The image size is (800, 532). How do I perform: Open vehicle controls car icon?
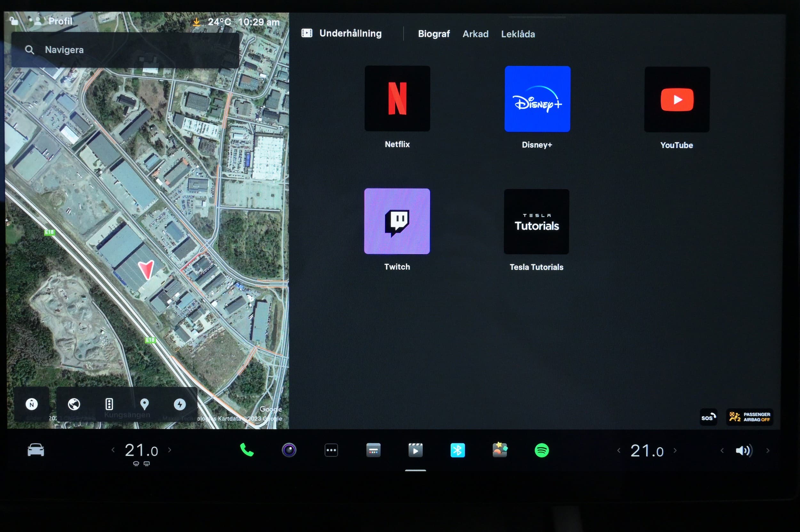36,450
